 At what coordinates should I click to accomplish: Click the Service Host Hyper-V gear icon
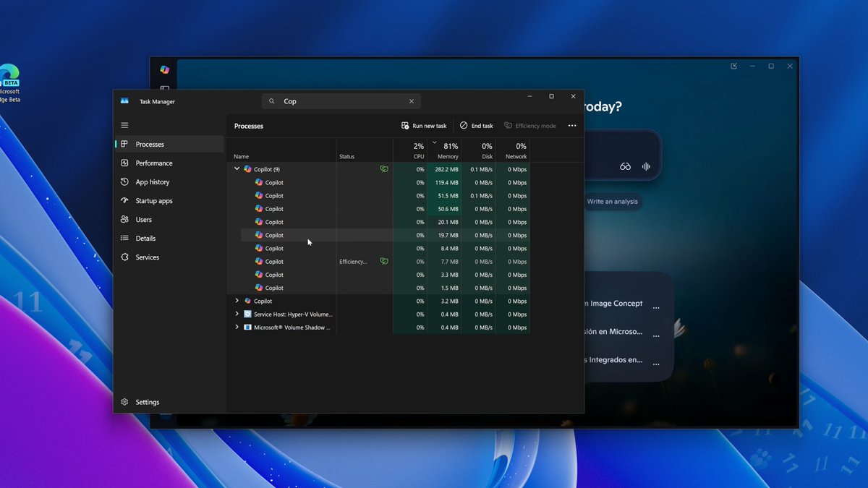(247, 314)
